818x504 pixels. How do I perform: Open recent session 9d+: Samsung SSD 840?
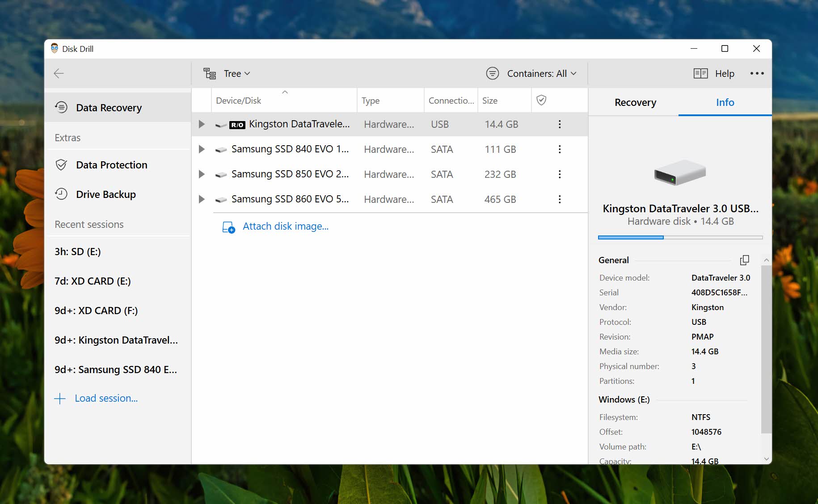tap(118, 370)
